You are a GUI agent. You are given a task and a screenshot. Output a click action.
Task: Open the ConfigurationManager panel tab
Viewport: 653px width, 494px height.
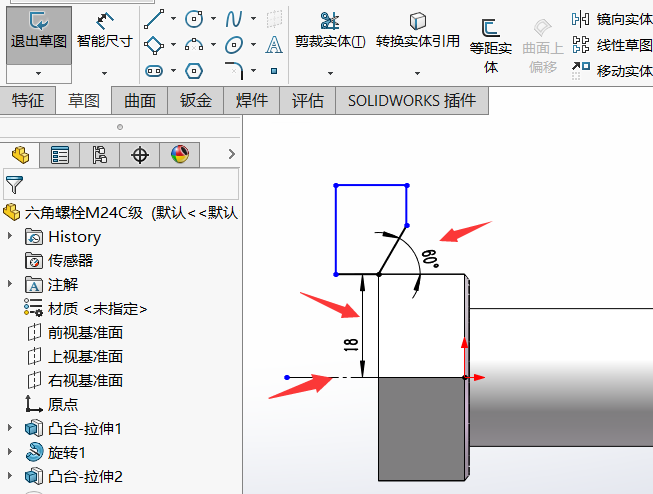[100, 155]
